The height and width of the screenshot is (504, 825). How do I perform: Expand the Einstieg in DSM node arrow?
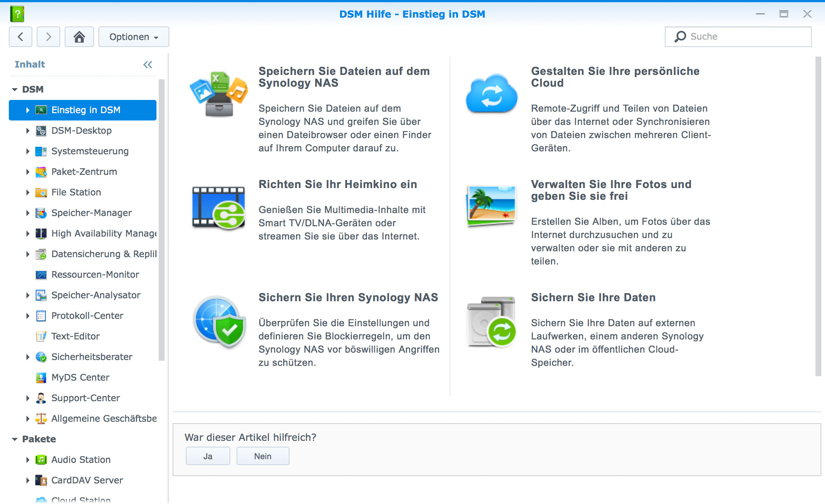pyautogui.click(x=28, y=110)
